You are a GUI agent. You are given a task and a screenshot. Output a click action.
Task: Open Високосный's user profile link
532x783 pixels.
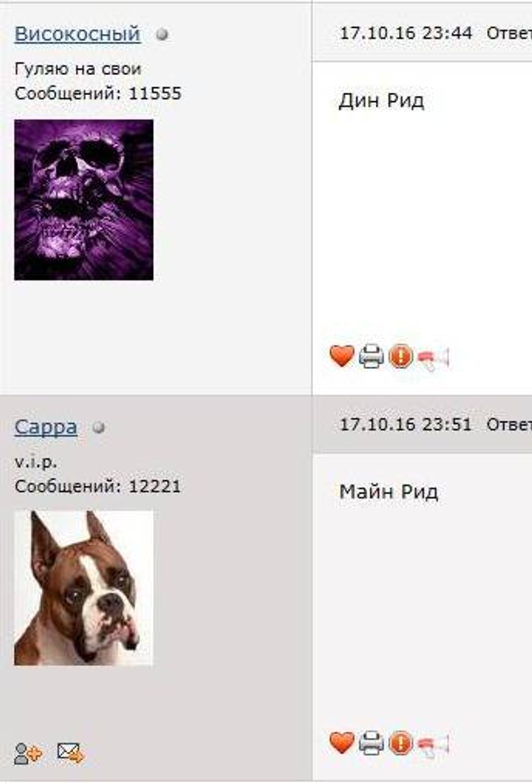pyautogui.click(x=77, y=34)
